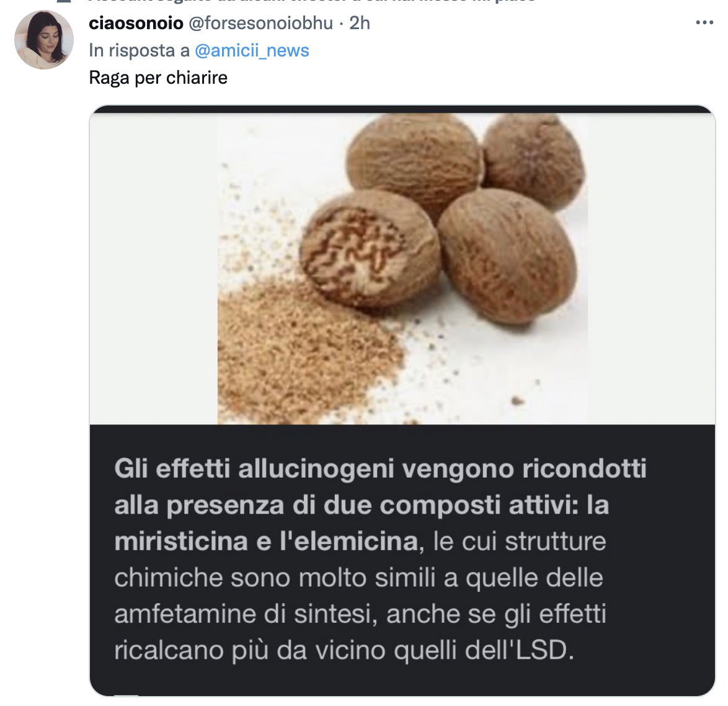Screen dimensions: 728x706
Task: Follow the @amicii_news mention link
Action: coord(252,50)
